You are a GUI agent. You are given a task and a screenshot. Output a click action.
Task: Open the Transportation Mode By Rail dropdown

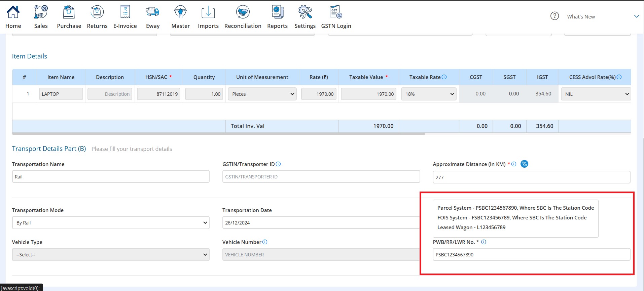point(111,223)
